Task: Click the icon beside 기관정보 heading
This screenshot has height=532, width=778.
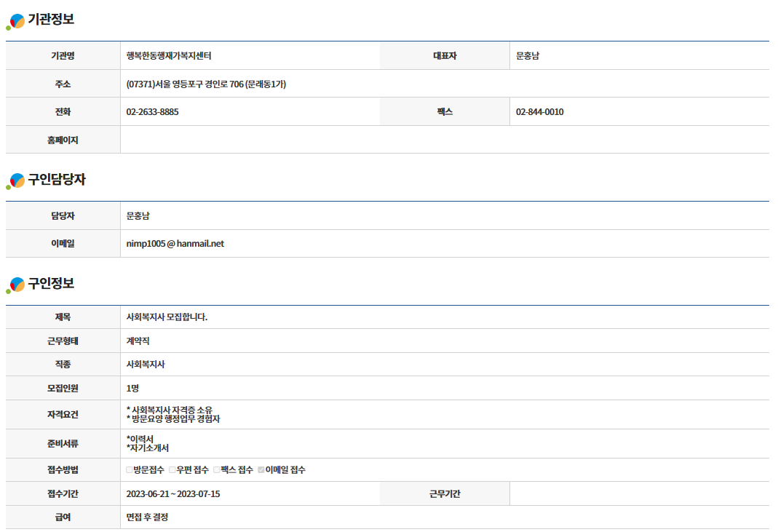Action: click(x=15, y=22)
